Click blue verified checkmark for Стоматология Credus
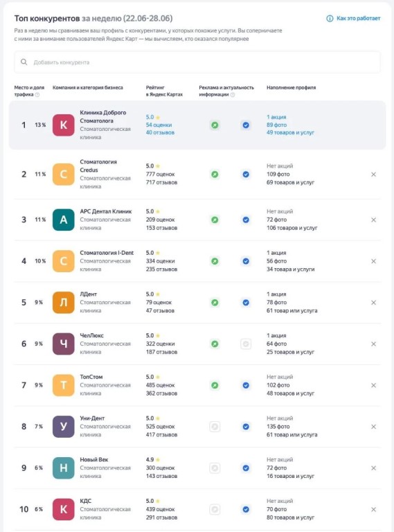Image resolution: width=394 pixels, height=532 pixels. (x=246, y=175)
